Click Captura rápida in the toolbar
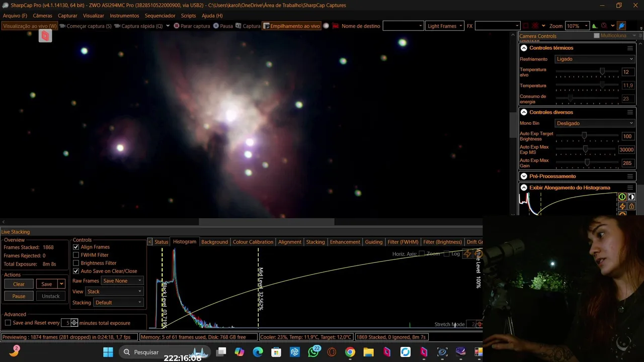 (x=138, y=26)
